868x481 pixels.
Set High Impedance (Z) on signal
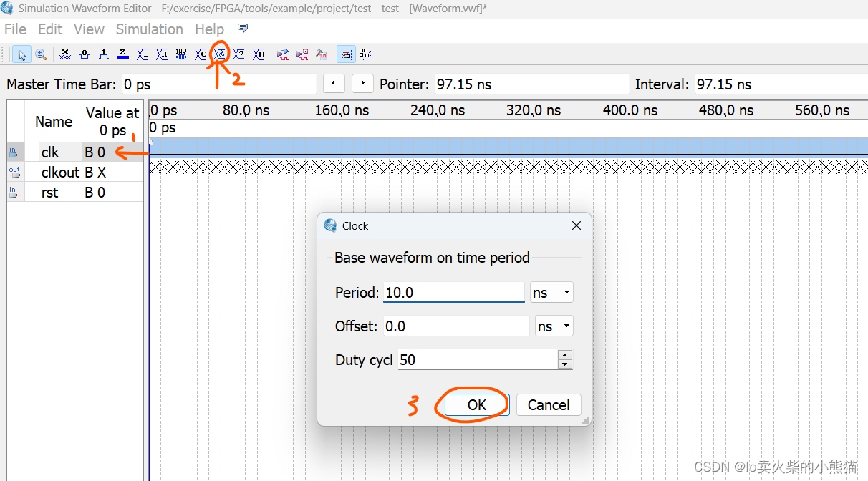pyautogui.click(x=123, y=54)
